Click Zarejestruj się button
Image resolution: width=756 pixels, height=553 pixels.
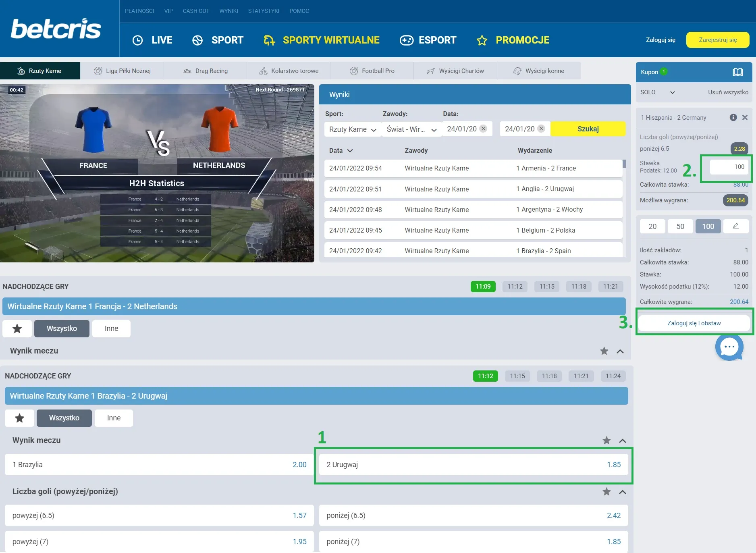click(x=718, y=40)
